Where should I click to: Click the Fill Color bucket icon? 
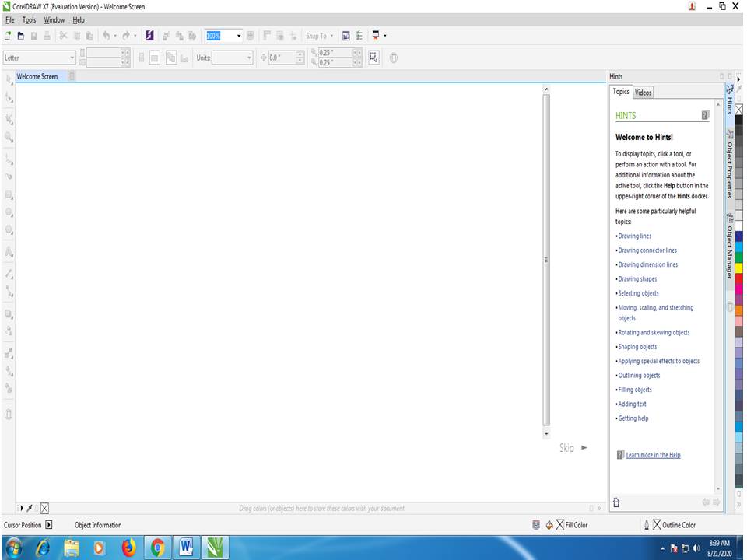[549, 525]
